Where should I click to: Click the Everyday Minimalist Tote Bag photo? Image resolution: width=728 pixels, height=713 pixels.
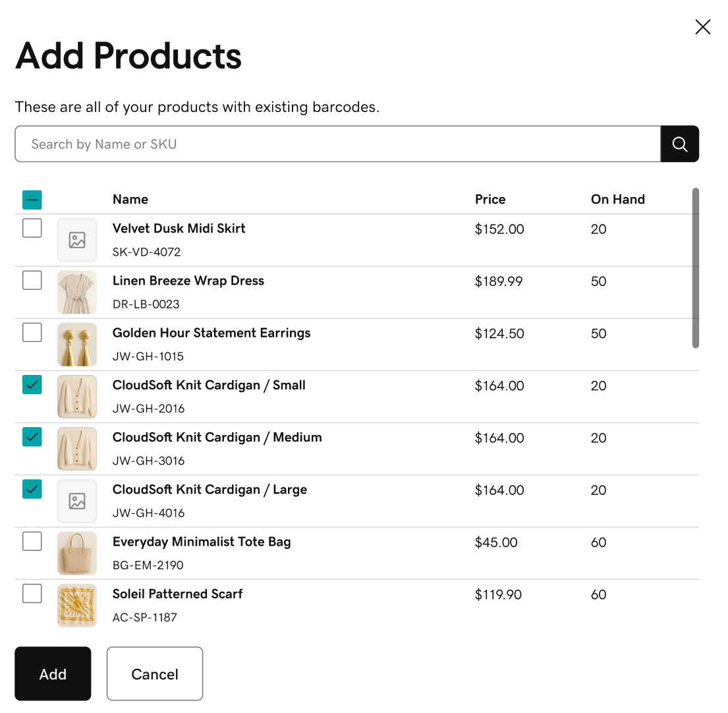[77, 553]
